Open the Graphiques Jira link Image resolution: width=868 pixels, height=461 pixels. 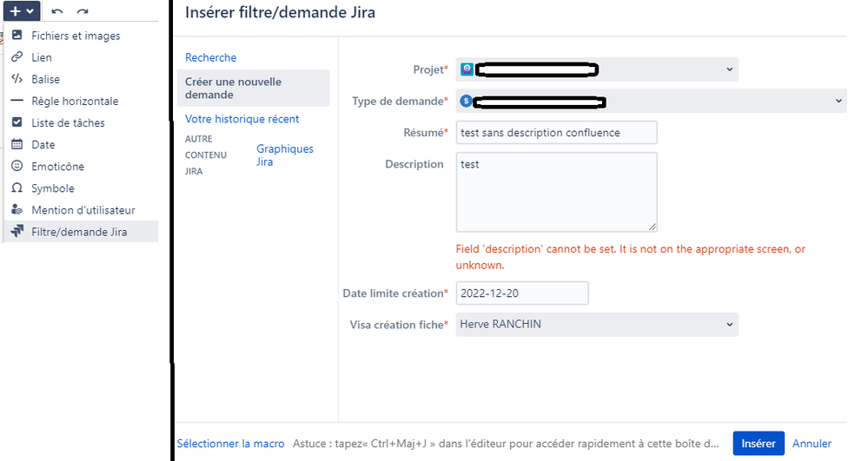tap(284, 155)
